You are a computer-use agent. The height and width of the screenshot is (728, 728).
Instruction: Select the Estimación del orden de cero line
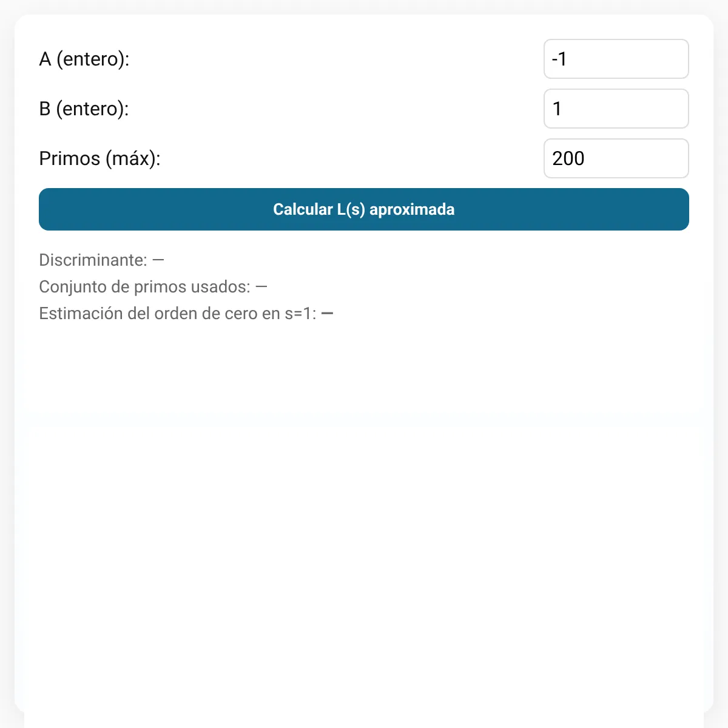coord(186,314)
